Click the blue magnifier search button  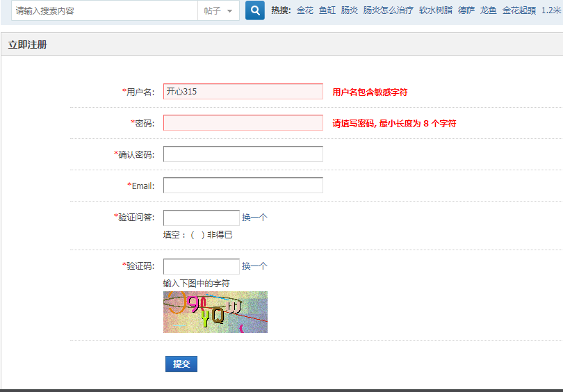pyautogui.click(x=255, y=10)
